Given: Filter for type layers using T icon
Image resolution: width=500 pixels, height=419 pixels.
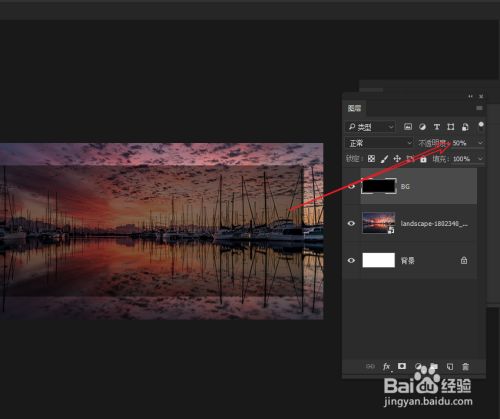Looking at the screenshot, I should point(437,127).
